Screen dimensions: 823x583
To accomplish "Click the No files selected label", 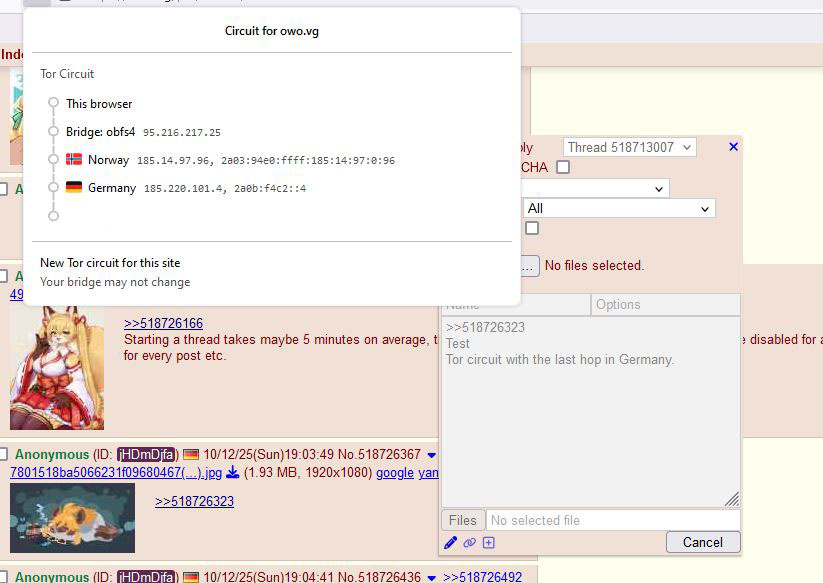I will point(594,266).
